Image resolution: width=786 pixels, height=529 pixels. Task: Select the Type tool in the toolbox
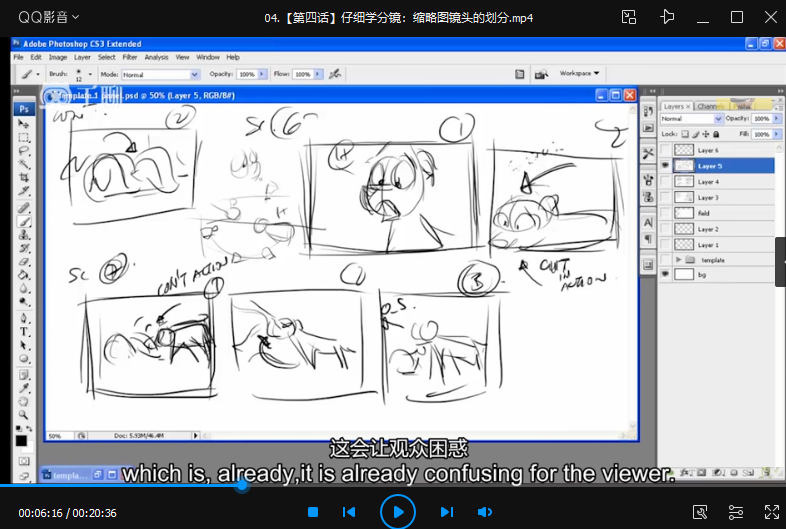pos(24,331)
